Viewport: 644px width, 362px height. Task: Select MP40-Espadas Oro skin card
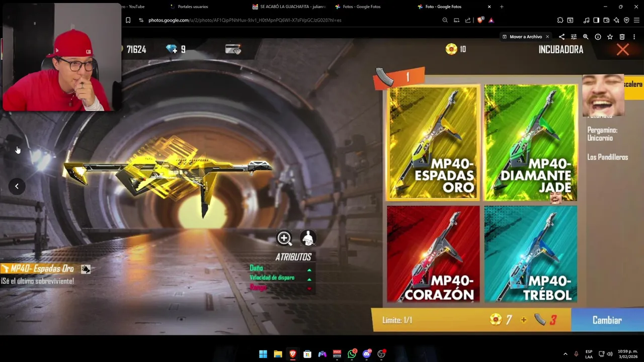click(433, 143)
